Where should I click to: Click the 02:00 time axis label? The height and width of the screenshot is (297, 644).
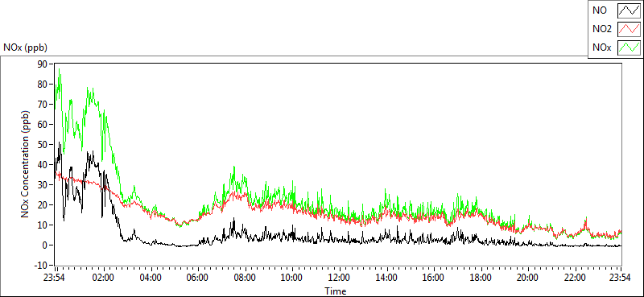104,278
